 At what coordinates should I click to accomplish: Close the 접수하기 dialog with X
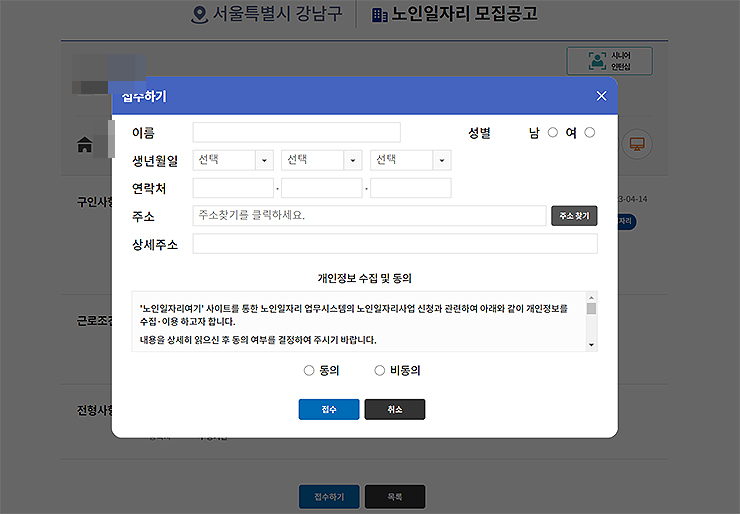601,96
